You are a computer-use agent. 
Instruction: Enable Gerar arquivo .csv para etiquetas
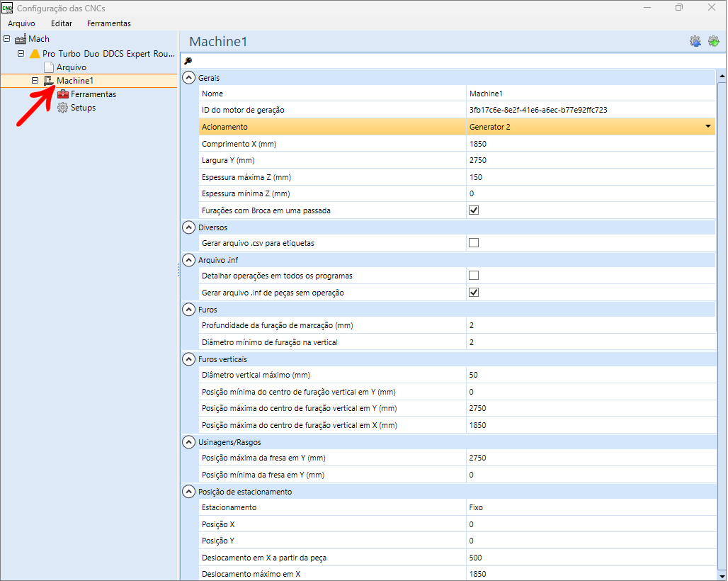pos(474,243)
